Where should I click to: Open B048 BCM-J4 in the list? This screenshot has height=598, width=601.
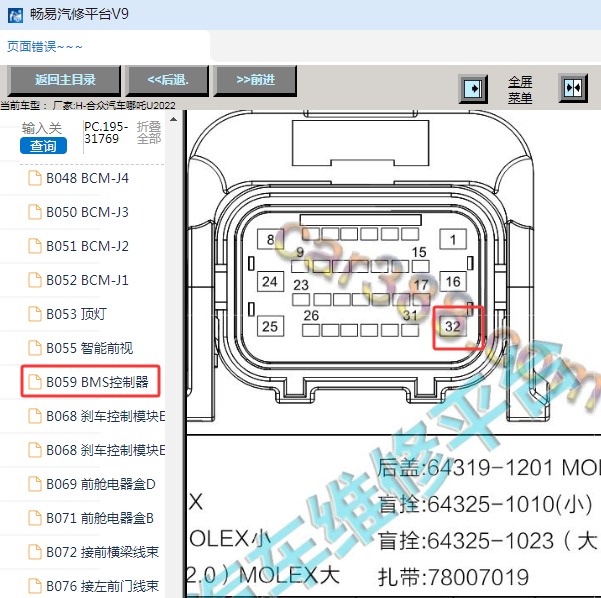pos(87,178)
